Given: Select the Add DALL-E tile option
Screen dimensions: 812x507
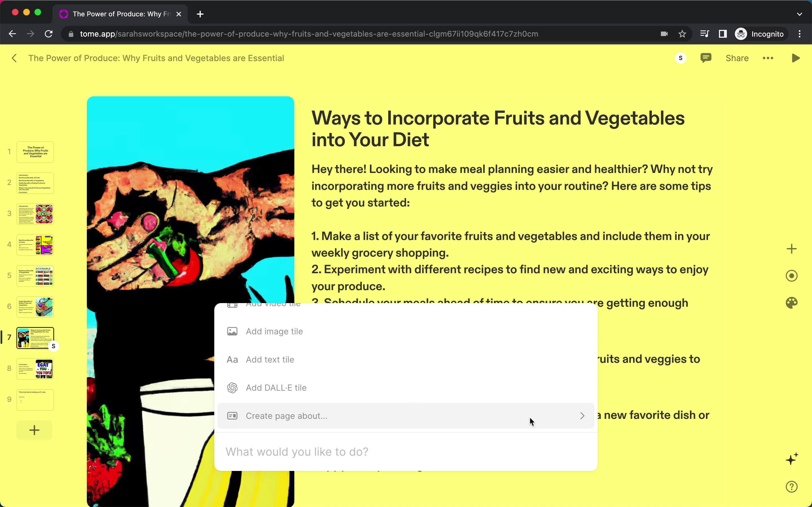Looking at the screenshot, I should 276,387.
